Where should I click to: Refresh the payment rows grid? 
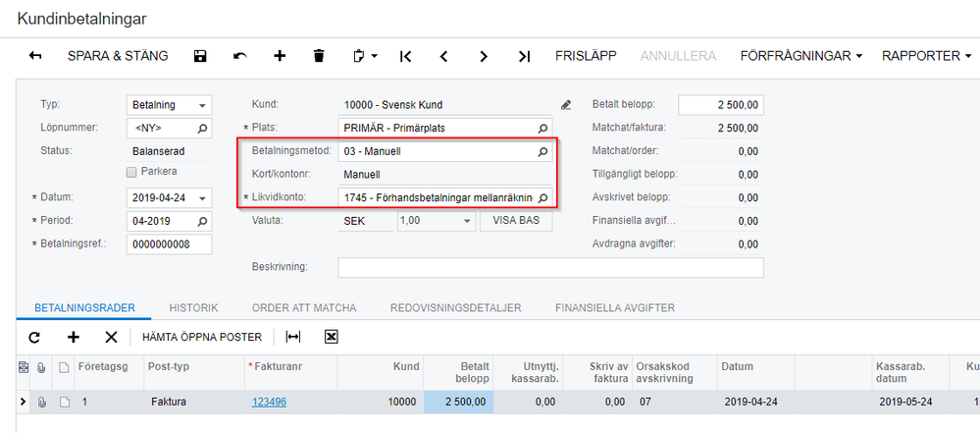click(35, 337)
